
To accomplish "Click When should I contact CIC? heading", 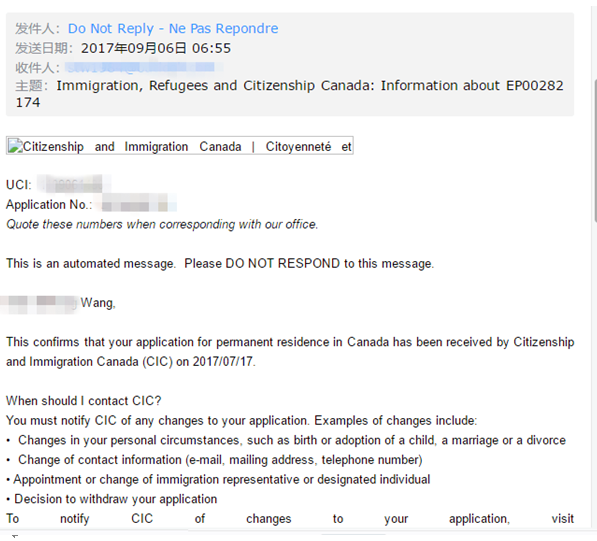I will (84, 401).
